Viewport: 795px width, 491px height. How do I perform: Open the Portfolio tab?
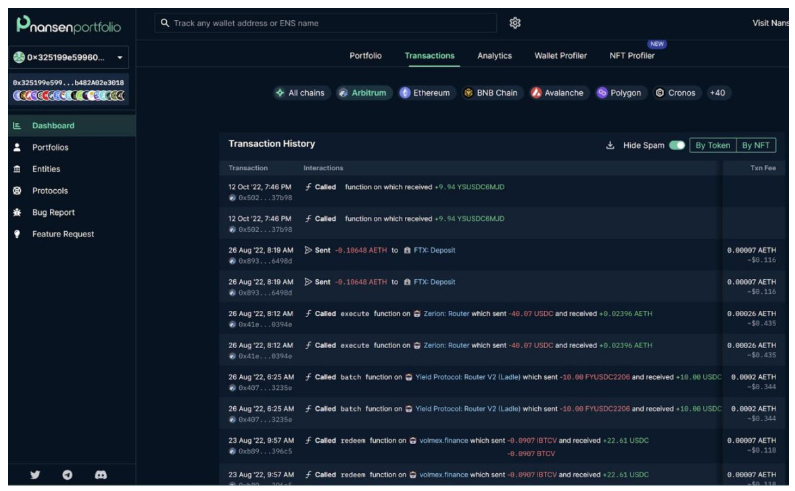coord(365,56)
